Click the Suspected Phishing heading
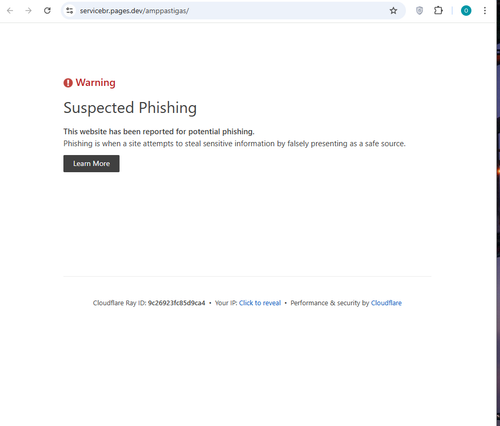Screen dimensions: 500x426 [x=130, y=108]
